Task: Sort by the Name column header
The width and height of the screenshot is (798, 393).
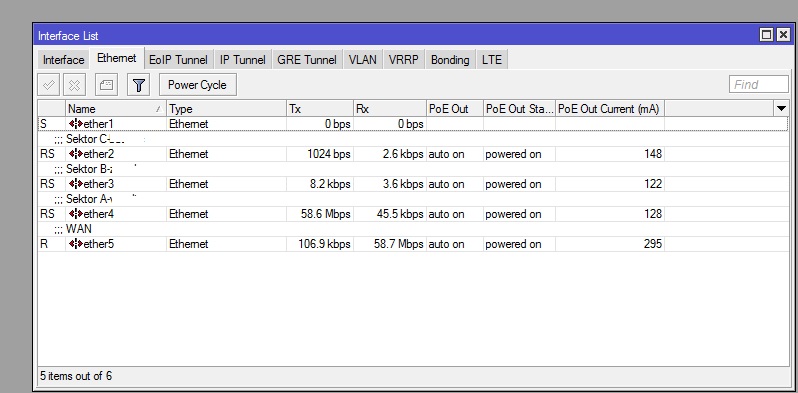Action: pos(116,108)
